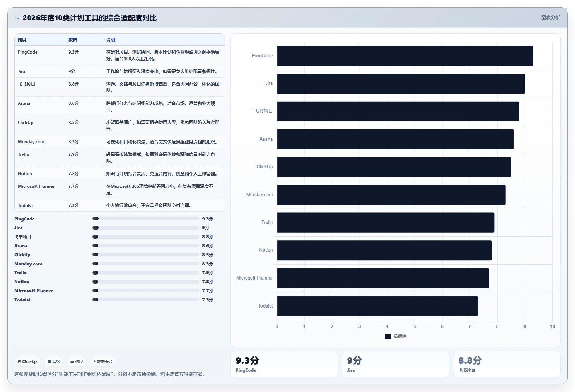
Task: Click the Microsoft Planner bar in the chart
Action: click(383, 278)
